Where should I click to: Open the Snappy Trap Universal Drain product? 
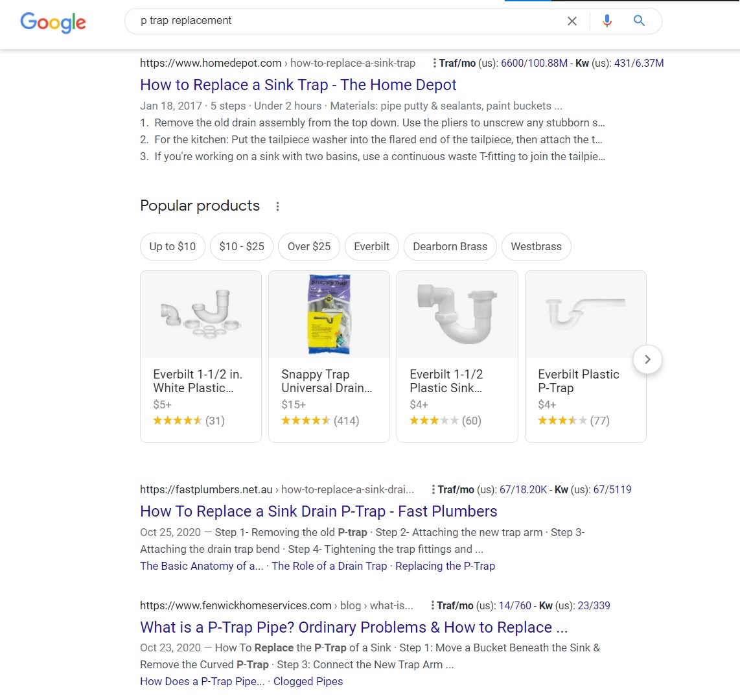(x=329, y=356)
